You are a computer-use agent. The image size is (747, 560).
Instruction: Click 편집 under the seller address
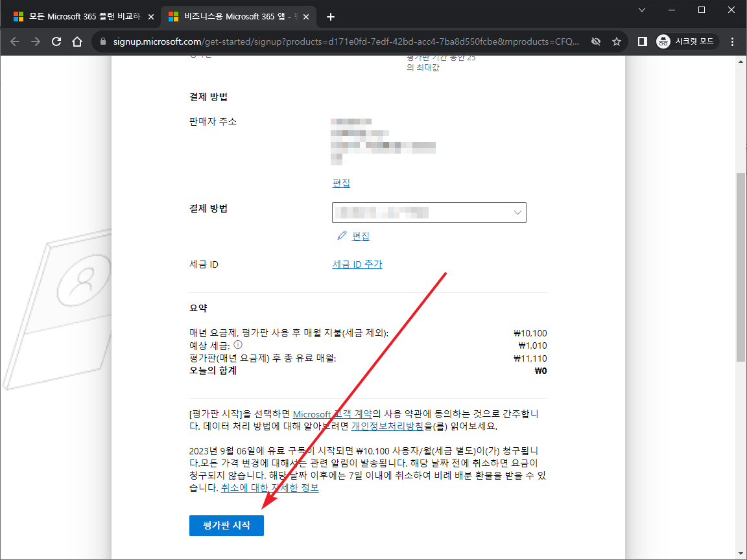(x=341, y=183)
